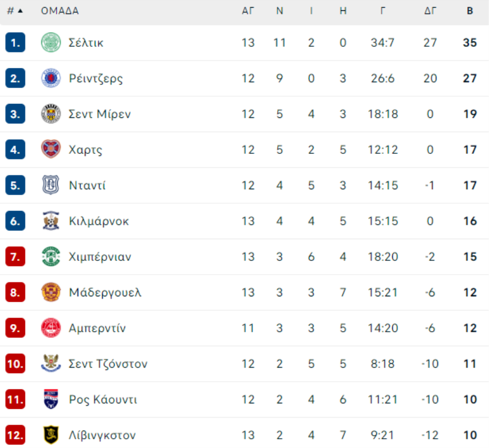Click the Motherwell club crest icon

pyautogui.click(x=51, y=293)
